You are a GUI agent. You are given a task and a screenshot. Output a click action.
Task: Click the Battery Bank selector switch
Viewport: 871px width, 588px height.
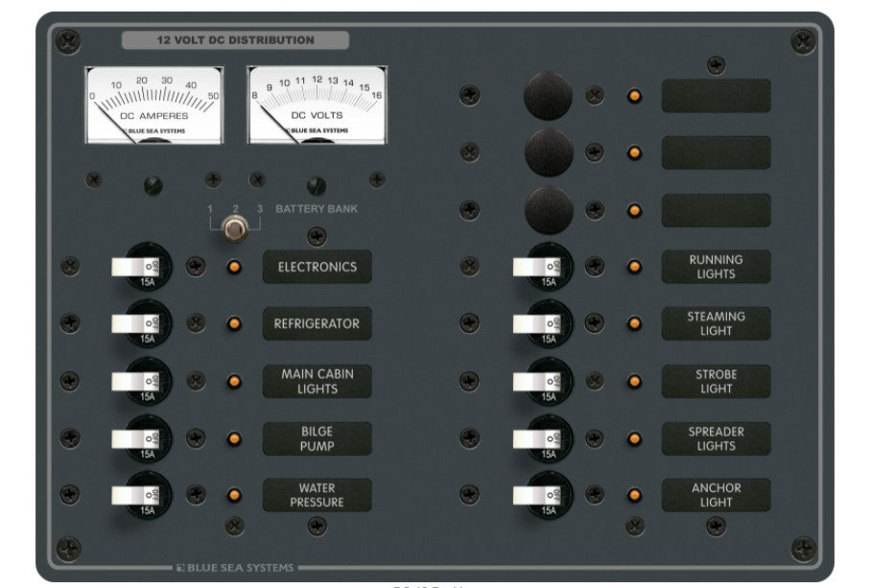[233, 228]
